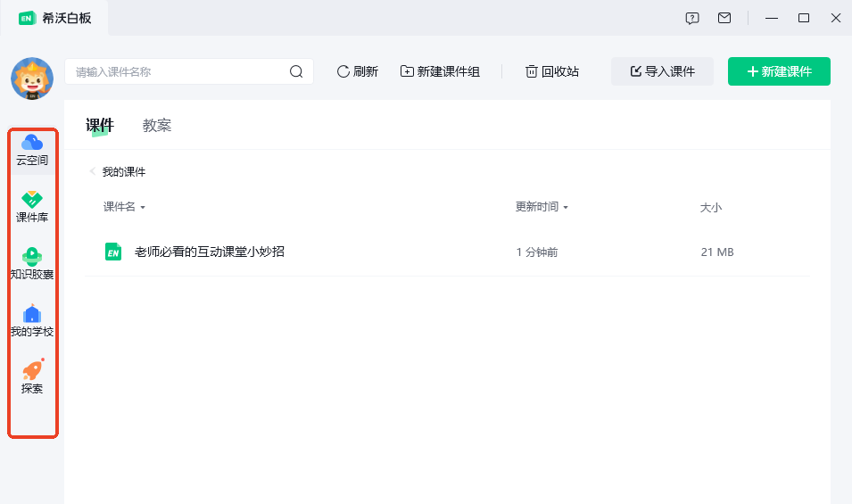Click the 刷新 refresh button

point(357,71)
